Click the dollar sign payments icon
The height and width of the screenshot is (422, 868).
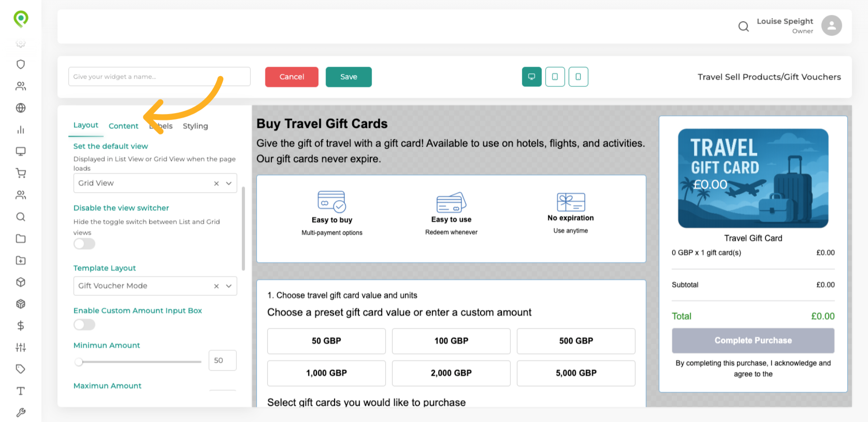click(x=20, y=325)
